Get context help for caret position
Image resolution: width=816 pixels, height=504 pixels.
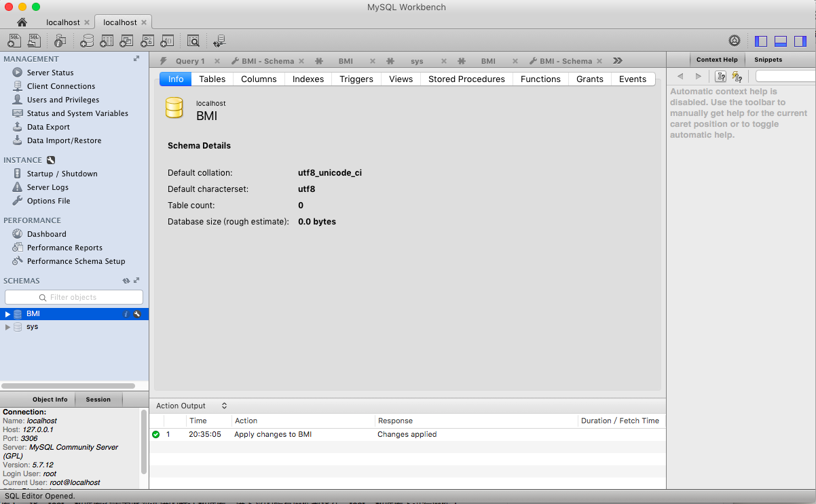coord(721,77)
